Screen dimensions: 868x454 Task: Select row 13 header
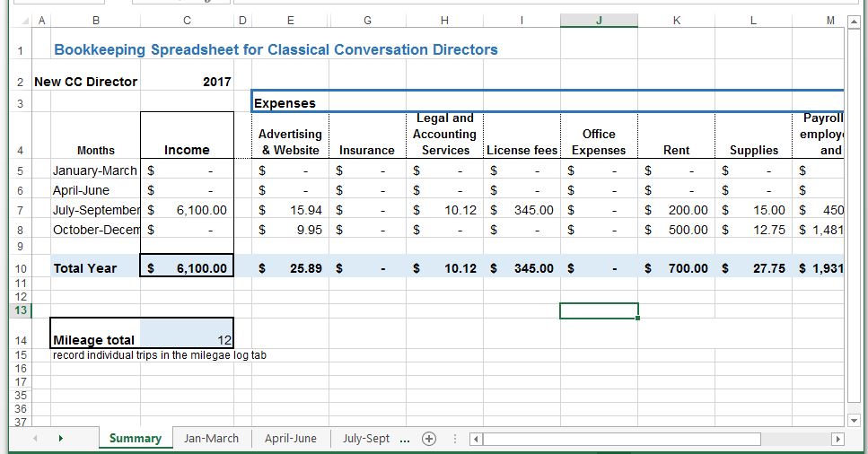(x=21, y=310)
